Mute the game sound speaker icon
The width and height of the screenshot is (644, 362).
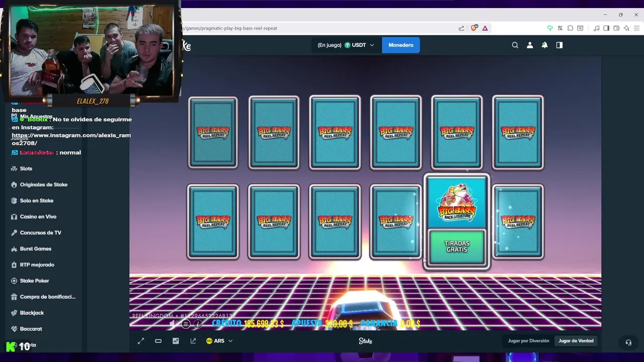[173, 324]
